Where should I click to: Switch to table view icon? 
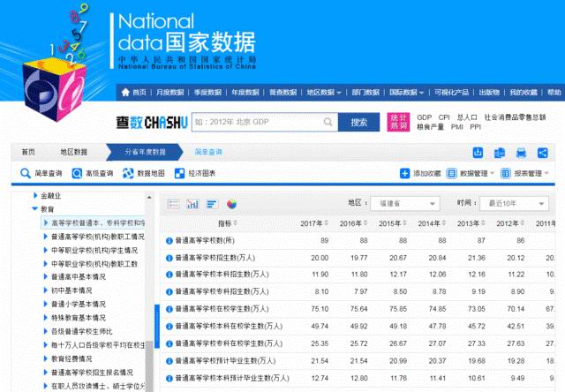tap(172, 203)
